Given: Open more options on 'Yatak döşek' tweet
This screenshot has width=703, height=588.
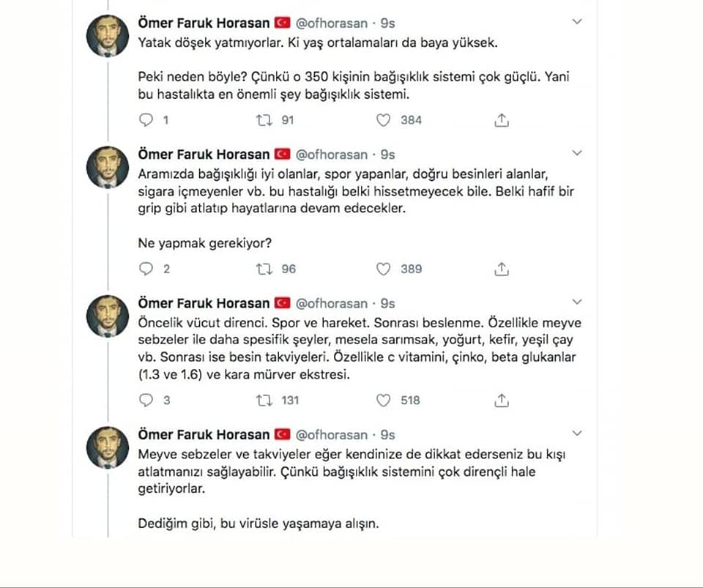Looking at the screenshot, I should coord(577,21).
